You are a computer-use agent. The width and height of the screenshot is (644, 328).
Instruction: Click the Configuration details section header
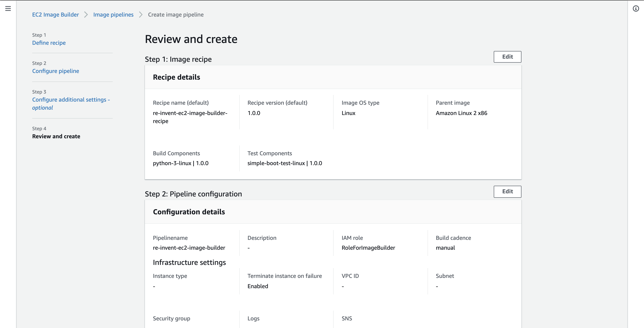point(189,212)
